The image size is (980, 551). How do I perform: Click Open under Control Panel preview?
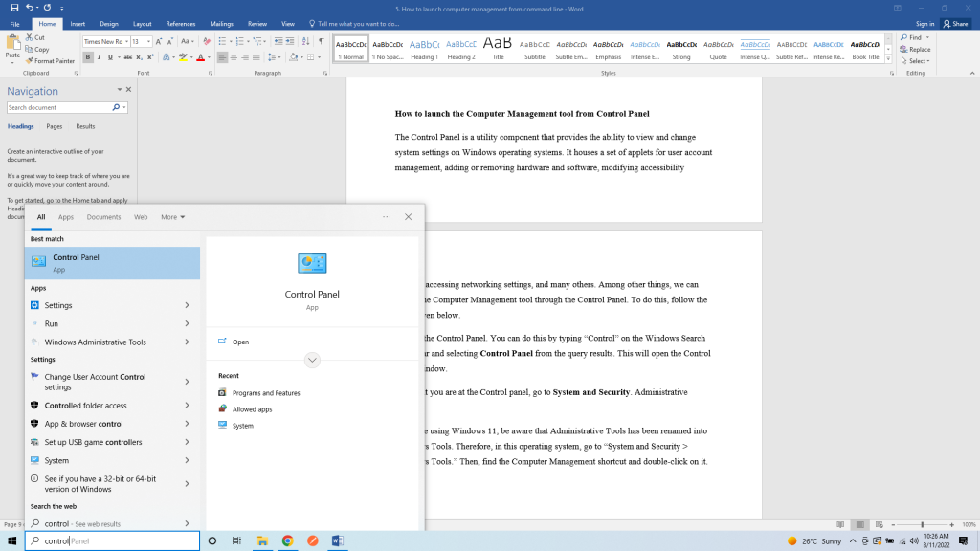pos(240,342)
